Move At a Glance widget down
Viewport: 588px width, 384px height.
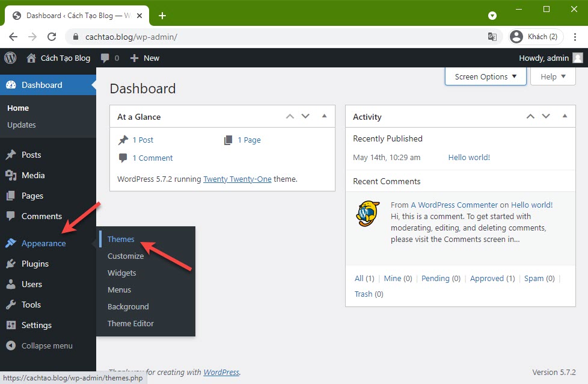click(305, 116)
